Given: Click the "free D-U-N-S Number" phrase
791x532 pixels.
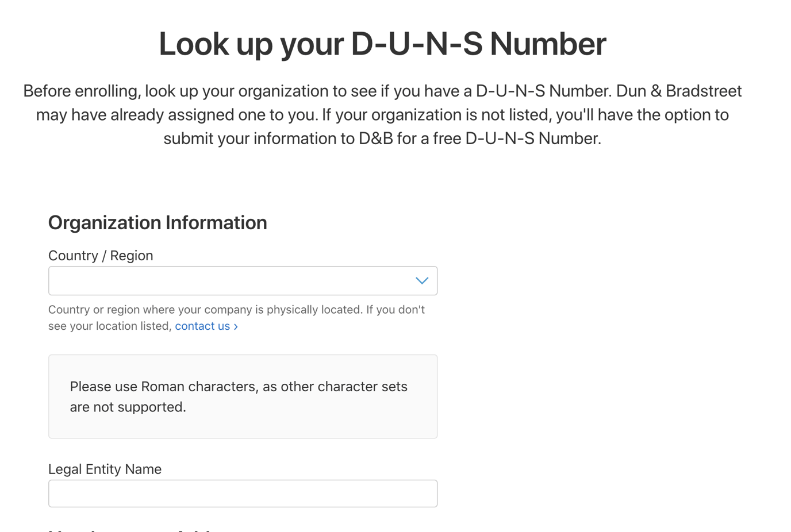Looking at the screenshot, I should coord(516,138).
